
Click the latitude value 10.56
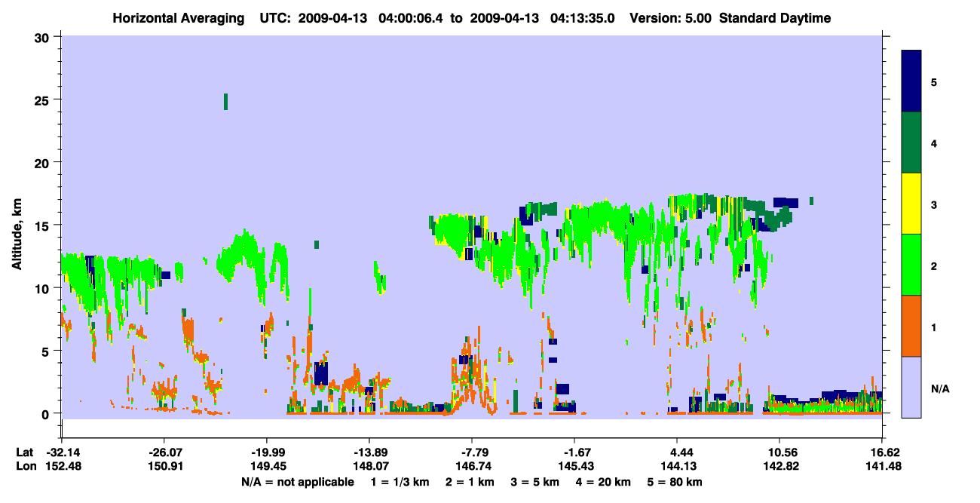tap(779, 452)
